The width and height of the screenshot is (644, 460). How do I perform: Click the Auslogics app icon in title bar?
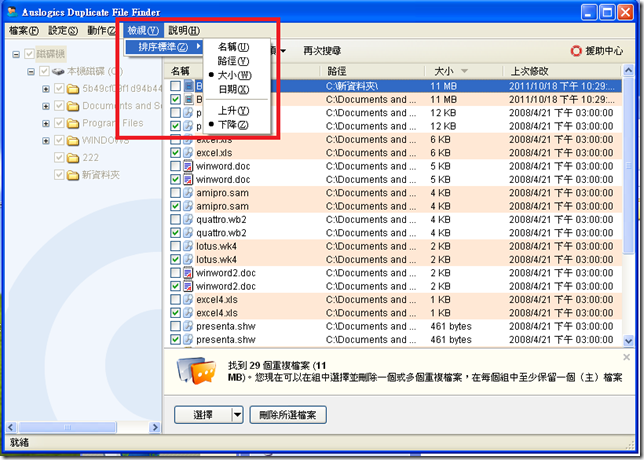(12, 12)
